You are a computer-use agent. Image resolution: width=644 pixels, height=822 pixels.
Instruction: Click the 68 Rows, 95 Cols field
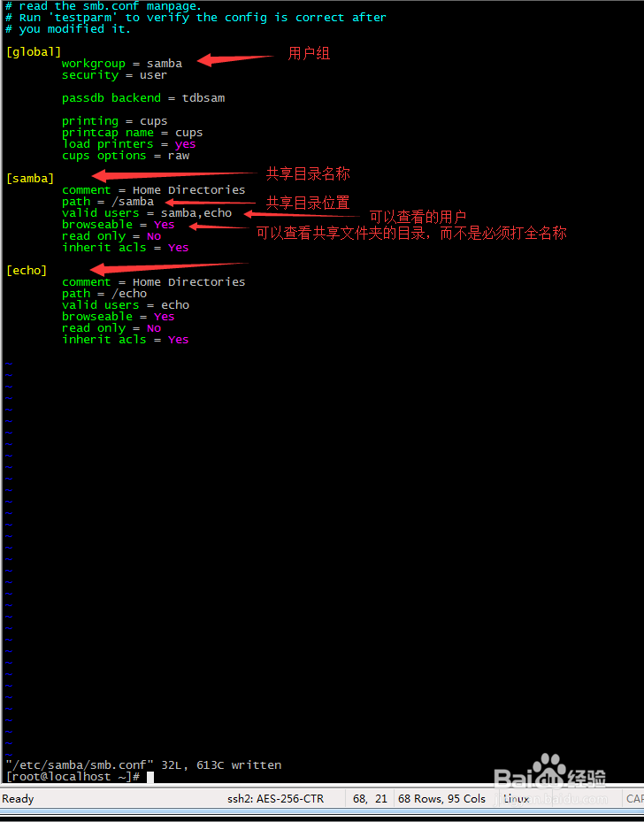coord(441,799)
